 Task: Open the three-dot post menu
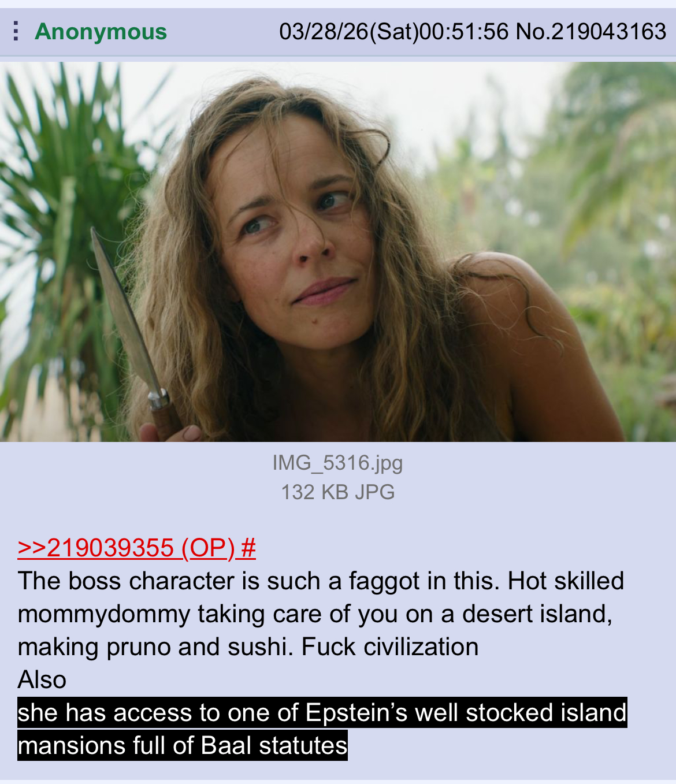coord(16,31)
